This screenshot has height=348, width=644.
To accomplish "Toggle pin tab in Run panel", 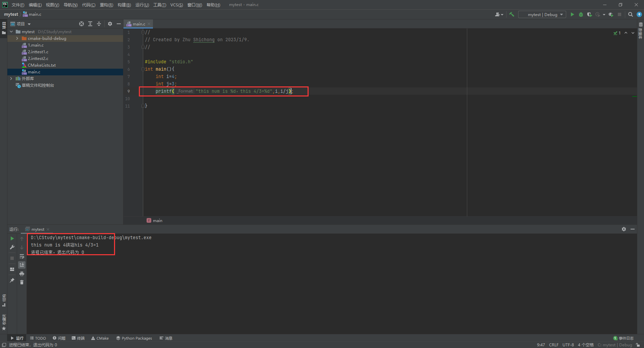I will point(12,280).
